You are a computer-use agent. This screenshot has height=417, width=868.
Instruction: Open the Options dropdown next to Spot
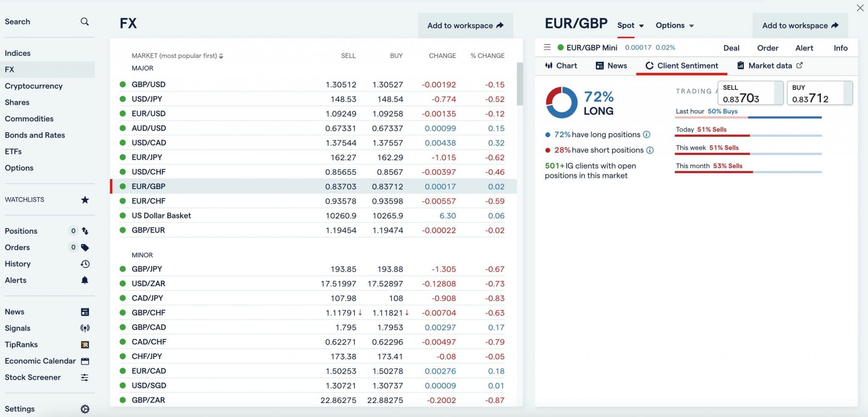click(674, 25)
